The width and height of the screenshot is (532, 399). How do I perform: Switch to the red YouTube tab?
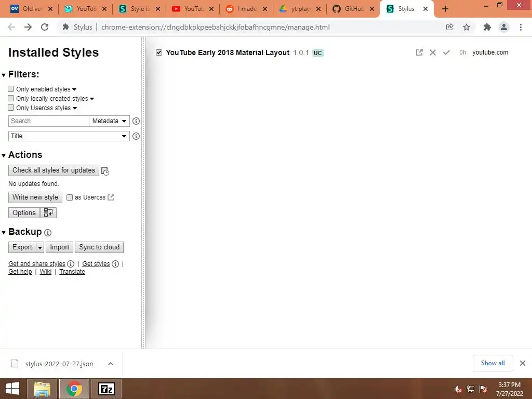click(193, 9)
